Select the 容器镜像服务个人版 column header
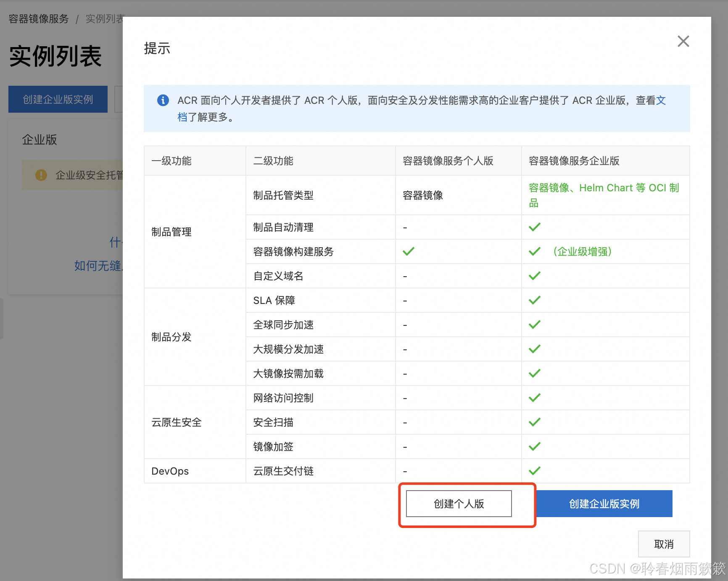 tap(458, 161)
